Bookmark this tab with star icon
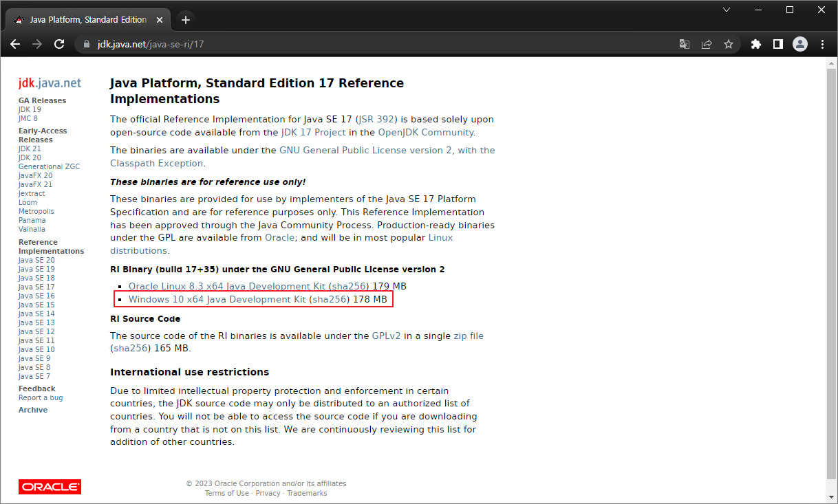This screenshot has height=504, width=838. [729, 44]
